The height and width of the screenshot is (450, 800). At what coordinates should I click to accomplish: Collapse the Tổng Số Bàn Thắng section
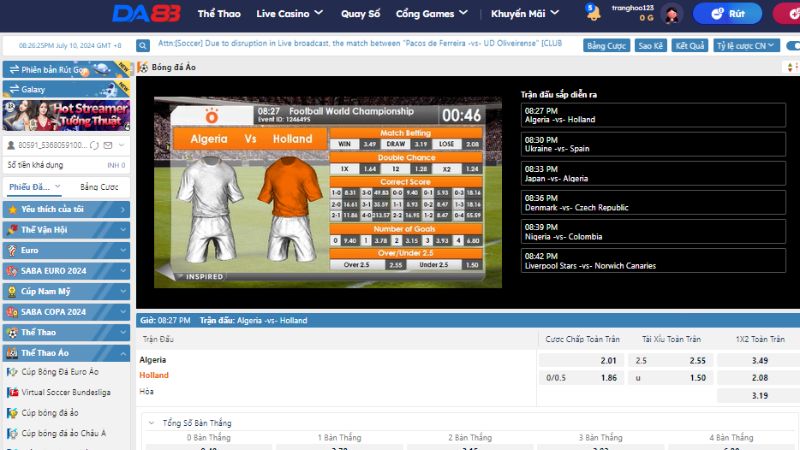[151, 423]
